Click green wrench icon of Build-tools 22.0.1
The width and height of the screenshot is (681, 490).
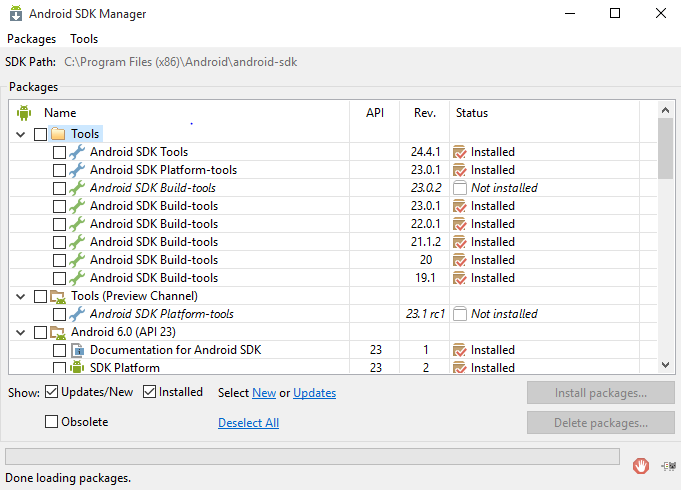pos(77,224)
